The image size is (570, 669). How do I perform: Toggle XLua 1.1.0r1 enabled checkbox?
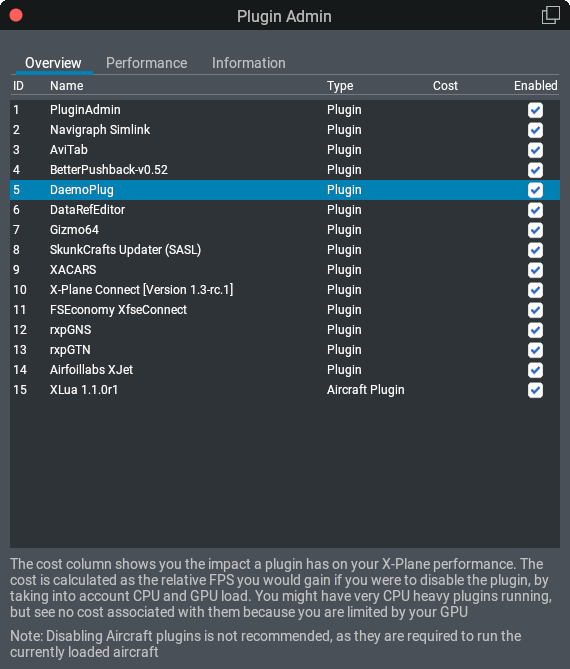[x=535, y=390]
